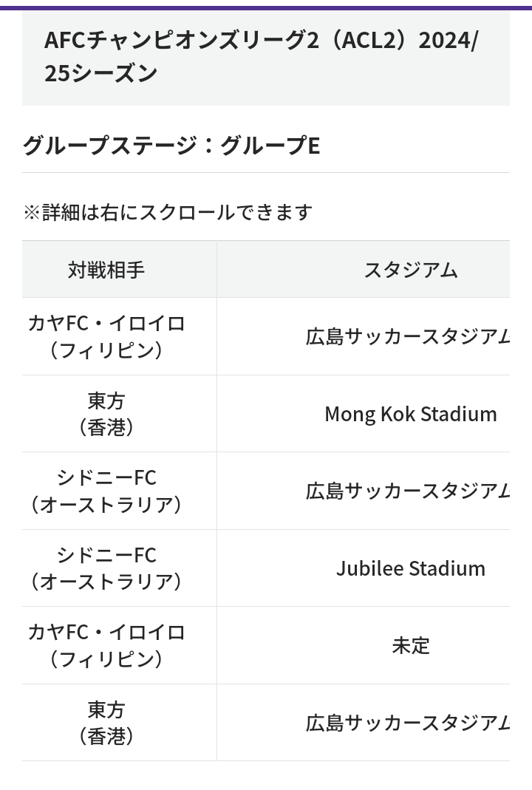This screenshot has height=790, width=532.
Task: Select the 東方 opponent beside Mong Kok Stadium
Action: point(106,401)
